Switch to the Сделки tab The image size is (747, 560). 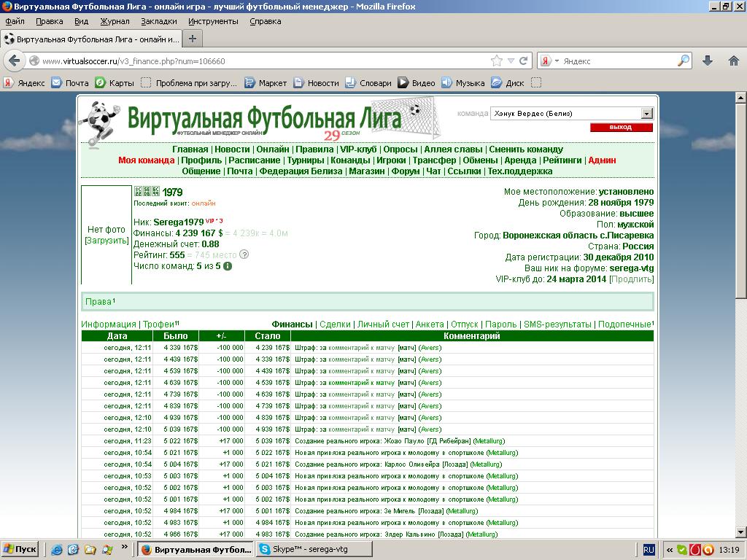point(335,324)
